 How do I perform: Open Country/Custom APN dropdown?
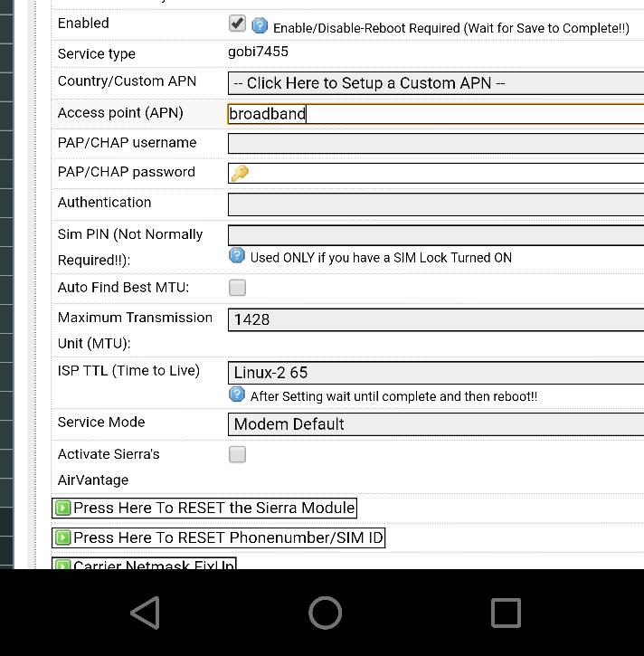435,83
